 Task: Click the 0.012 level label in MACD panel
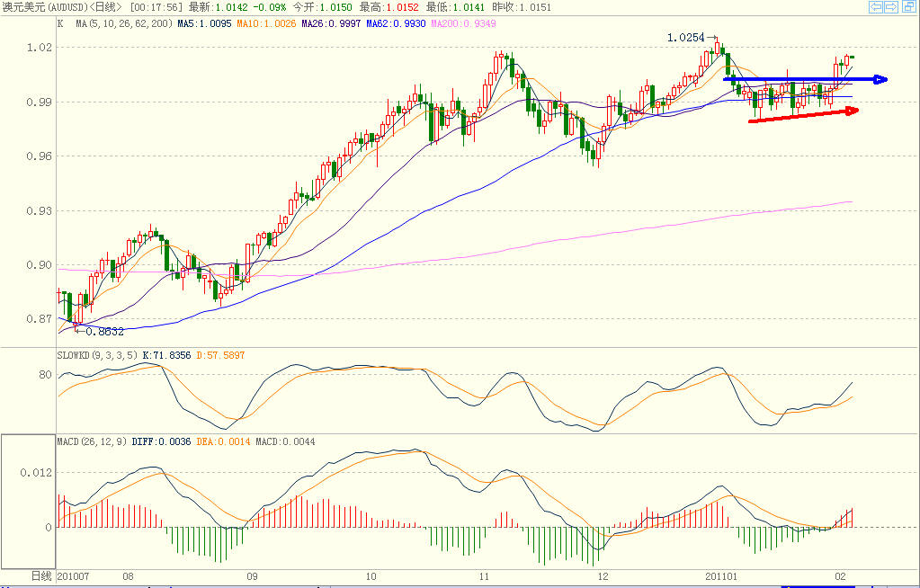[x=36, y=473]
